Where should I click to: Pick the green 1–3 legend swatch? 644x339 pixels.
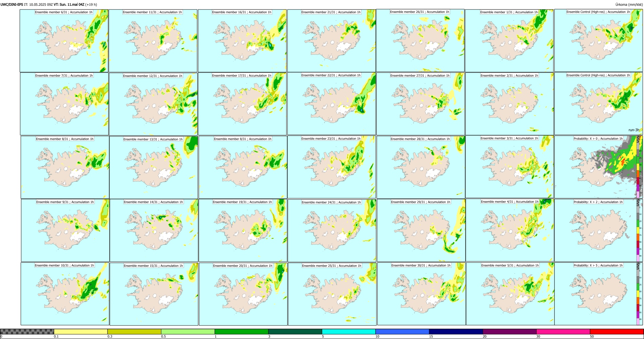click(x=241, y=332)
